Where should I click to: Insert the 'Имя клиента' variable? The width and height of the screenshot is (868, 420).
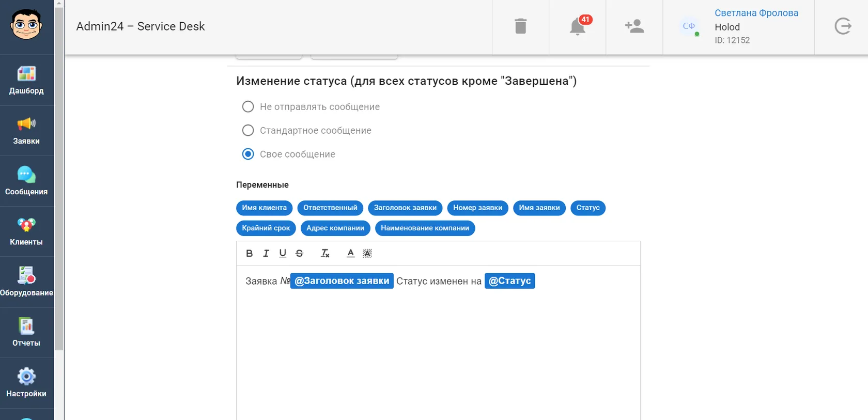click(x=265, y=208)
